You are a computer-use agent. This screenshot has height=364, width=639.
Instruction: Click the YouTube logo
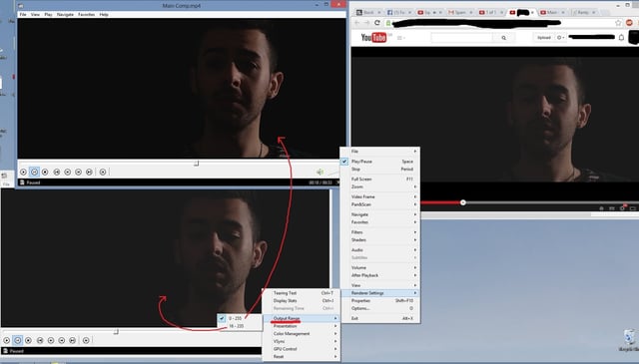click(373, 38)
